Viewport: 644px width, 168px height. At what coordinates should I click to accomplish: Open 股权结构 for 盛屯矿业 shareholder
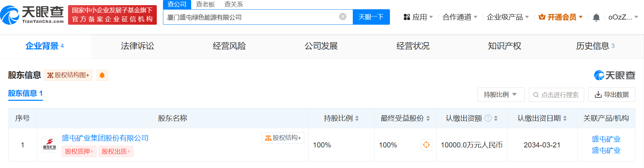[283, 138]
